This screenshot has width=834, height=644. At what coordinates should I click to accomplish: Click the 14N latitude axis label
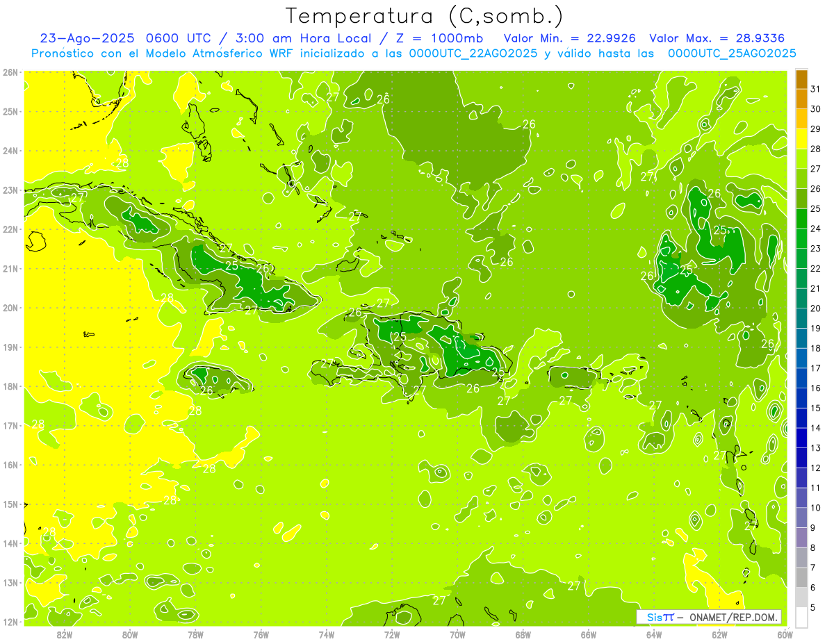10,543
